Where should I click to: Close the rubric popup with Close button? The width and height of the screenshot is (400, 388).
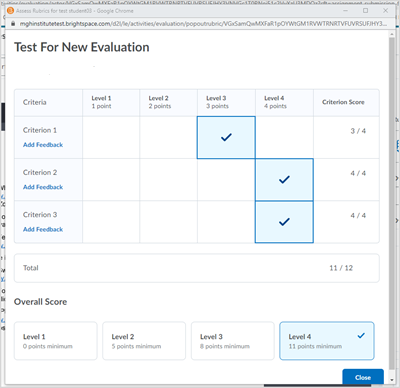click(x=363, y=377)
